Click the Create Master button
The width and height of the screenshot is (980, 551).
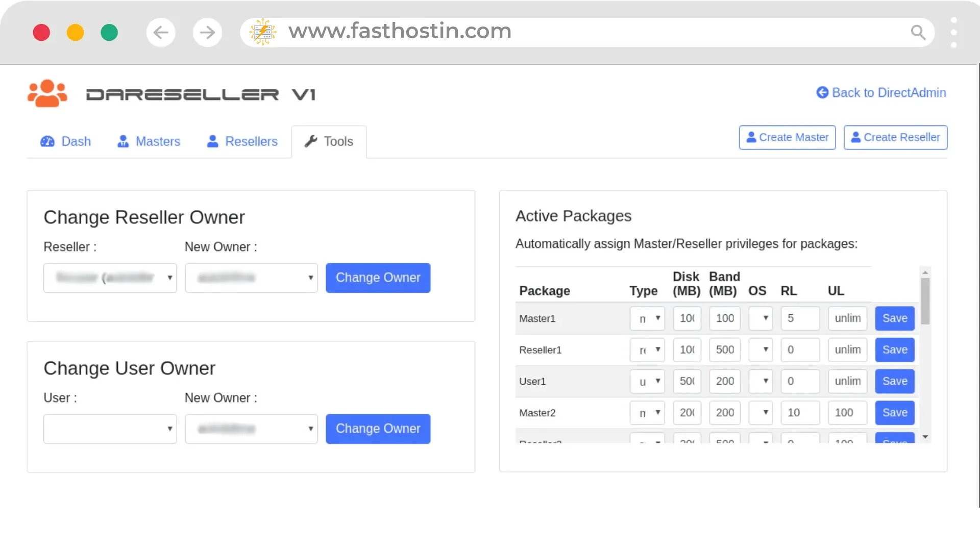click(x=787, y=137)
